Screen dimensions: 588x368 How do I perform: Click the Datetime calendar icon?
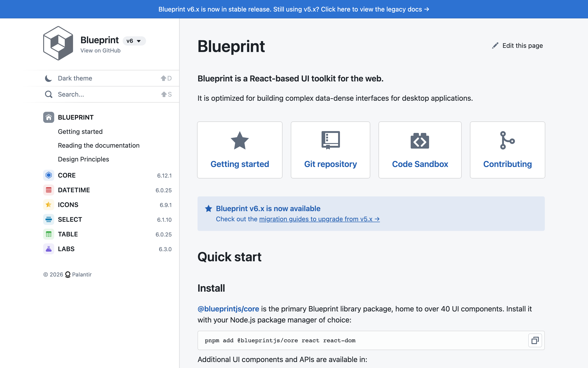tap(49, 190)
